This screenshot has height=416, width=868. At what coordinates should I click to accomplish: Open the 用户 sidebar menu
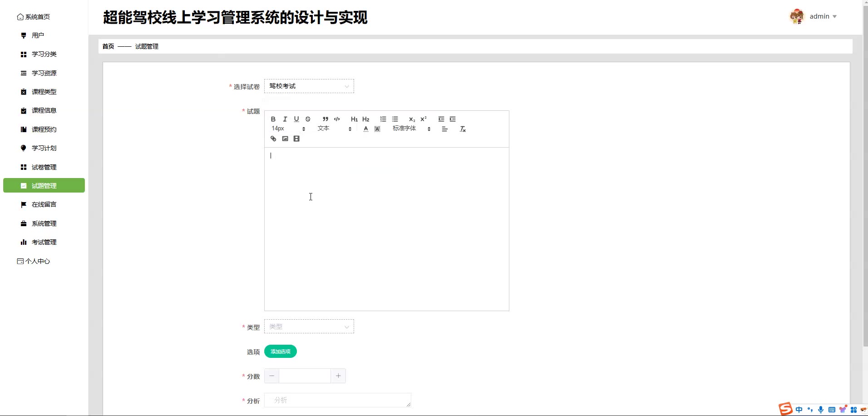point(44,35)
